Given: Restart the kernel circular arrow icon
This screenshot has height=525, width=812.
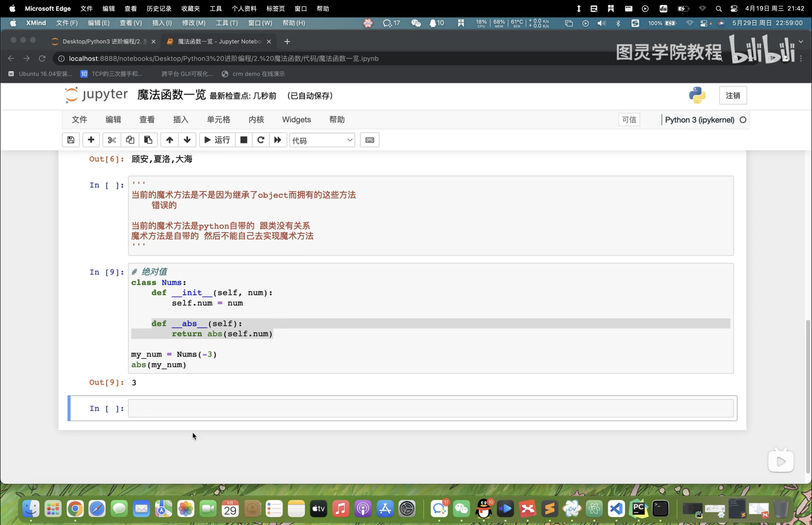Looking at the screenshot, I should point(261,140).
